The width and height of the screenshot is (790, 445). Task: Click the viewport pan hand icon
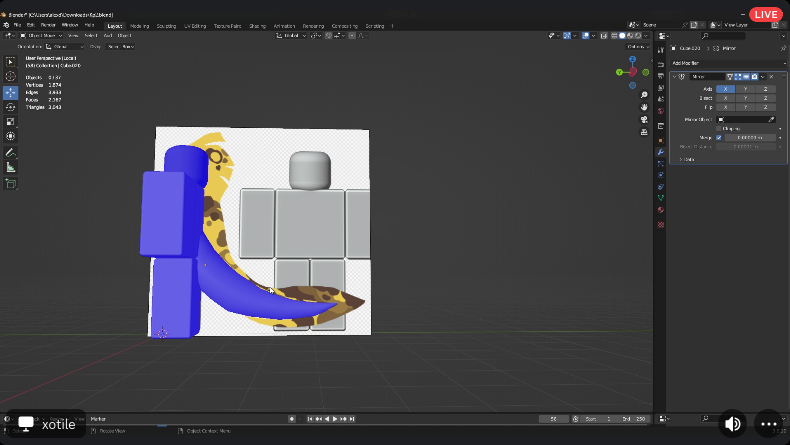644,107
